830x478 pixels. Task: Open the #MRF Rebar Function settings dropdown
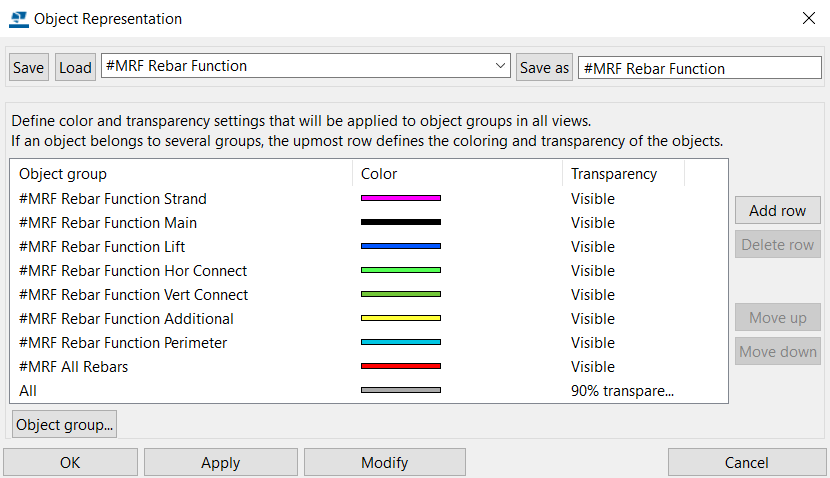tap(305, 66)
